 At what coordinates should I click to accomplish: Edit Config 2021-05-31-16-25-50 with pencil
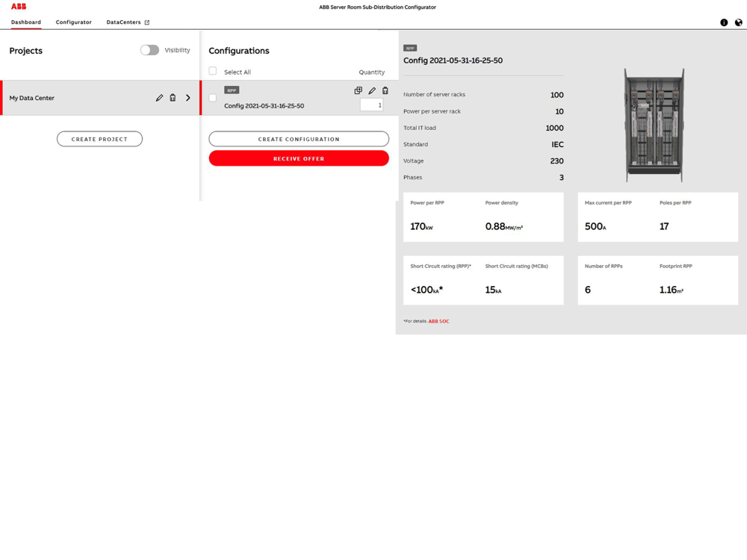pyautogui.click(x=372, y=90)
